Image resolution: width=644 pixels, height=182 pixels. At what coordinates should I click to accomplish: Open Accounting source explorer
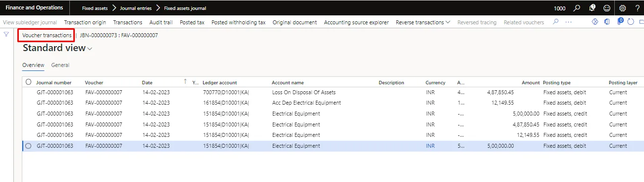coord(356,22)
